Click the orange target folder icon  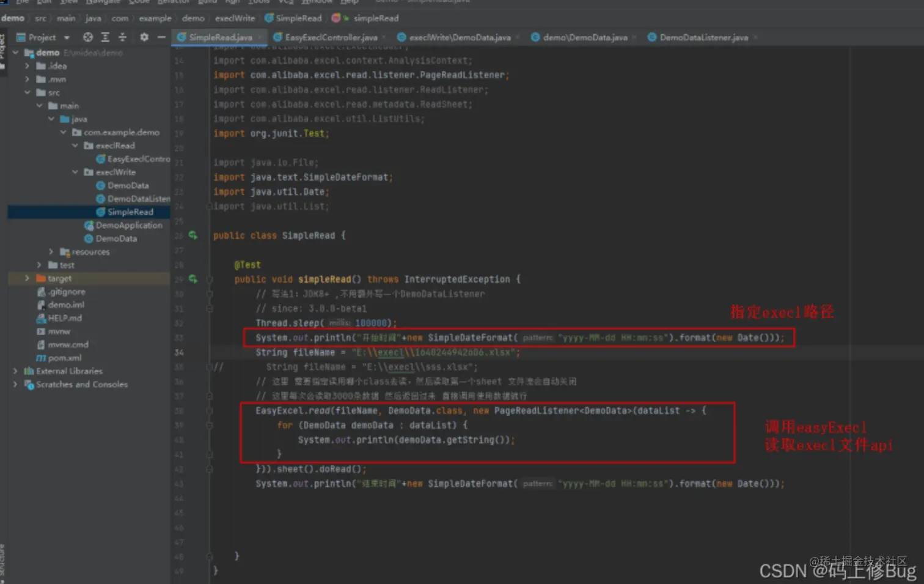pyautogui.click(x=41, y=278)
